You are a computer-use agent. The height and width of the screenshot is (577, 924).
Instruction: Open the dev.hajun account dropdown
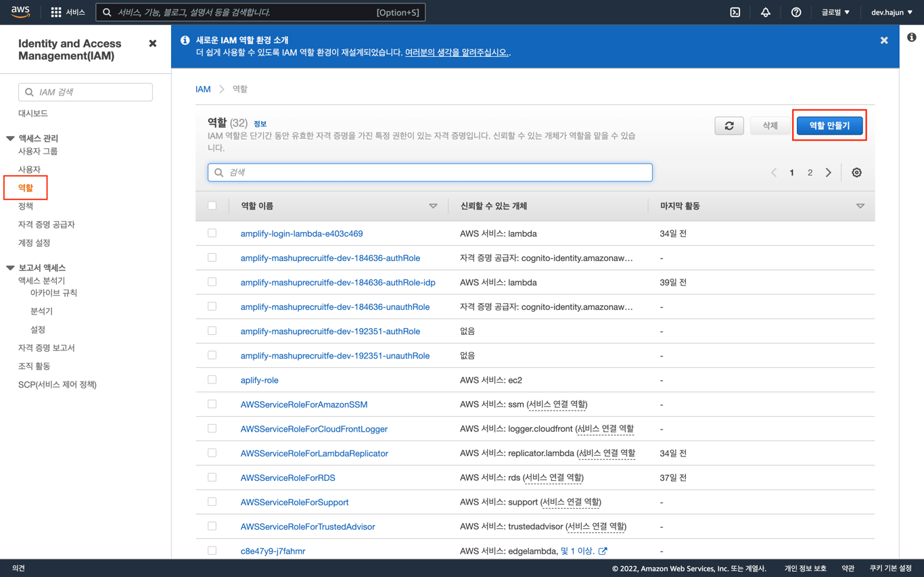point(892,12)
